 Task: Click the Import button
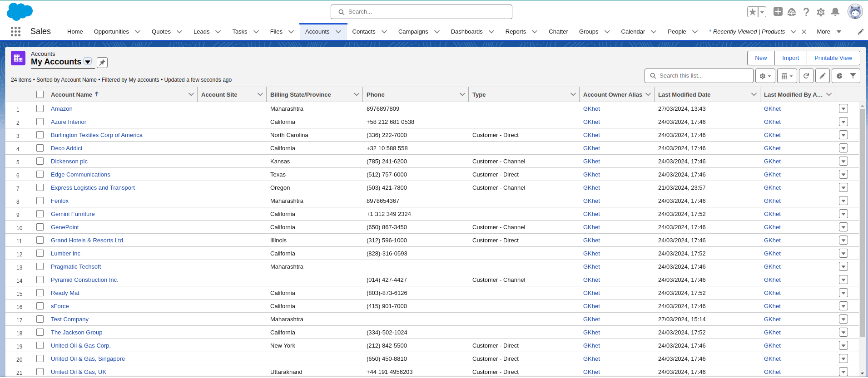[x=790, y=58]
